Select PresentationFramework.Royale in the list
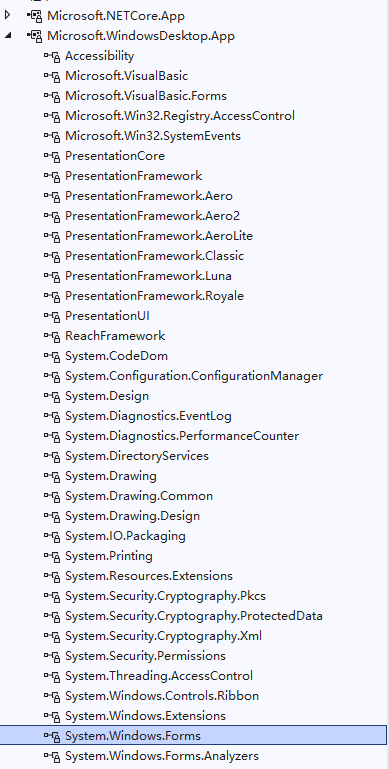The height and width of the screenshot is (769, 389). tap(155, 296)
